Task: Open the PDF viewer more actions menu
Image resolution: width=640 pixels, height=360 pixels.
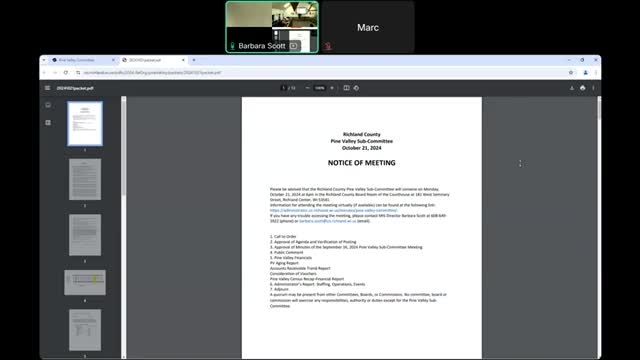Action: 593,88
